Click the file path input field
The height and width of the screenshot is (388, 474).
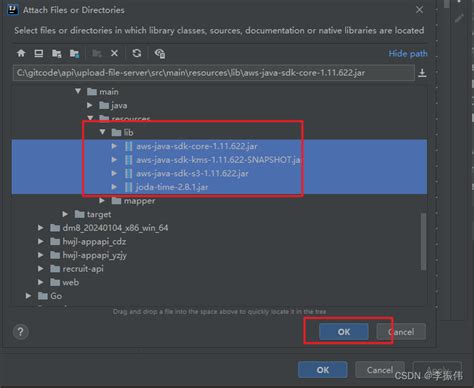(213, 73)
